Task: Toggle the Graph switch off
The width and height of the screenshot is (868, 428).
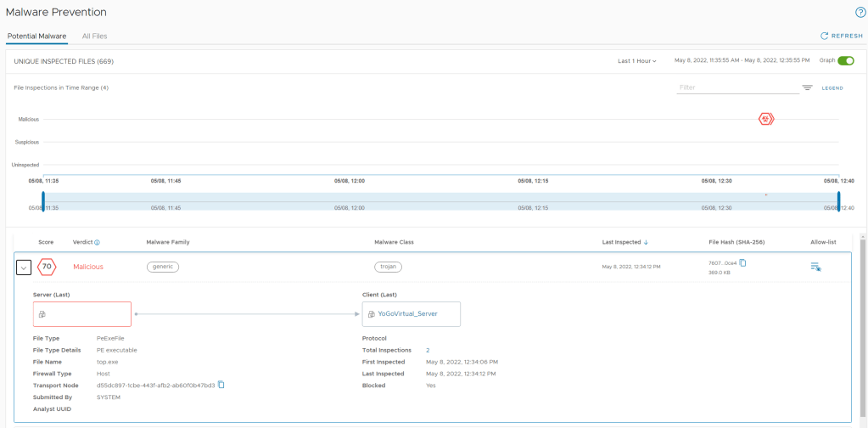Action: [x=845, y=61]
